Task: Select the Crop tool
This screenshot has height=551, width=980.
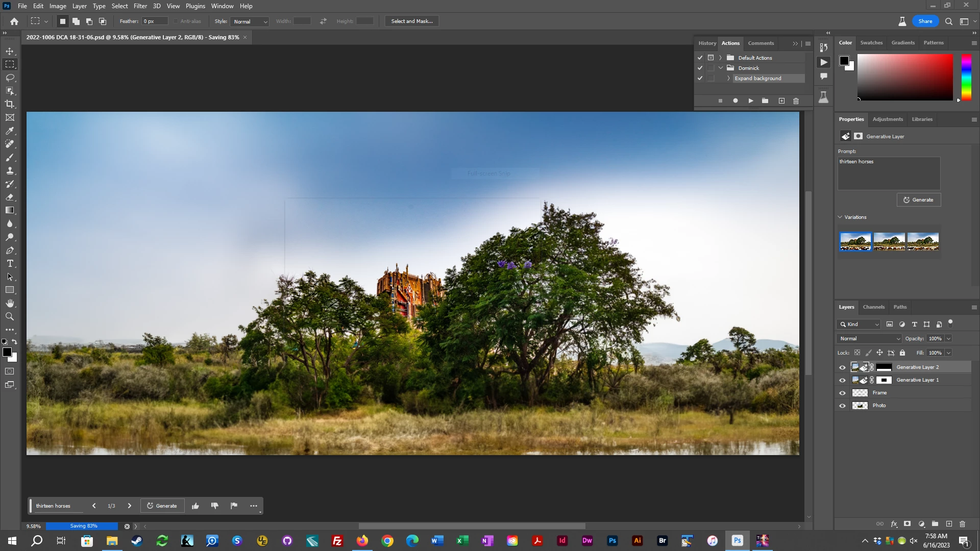Action: click(x=10, y=104)
